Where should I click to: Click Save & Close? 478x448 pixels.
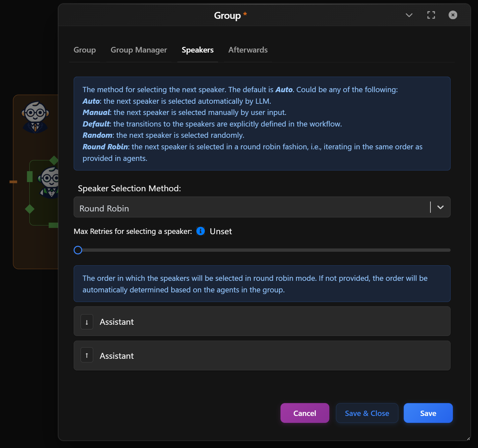367,413
